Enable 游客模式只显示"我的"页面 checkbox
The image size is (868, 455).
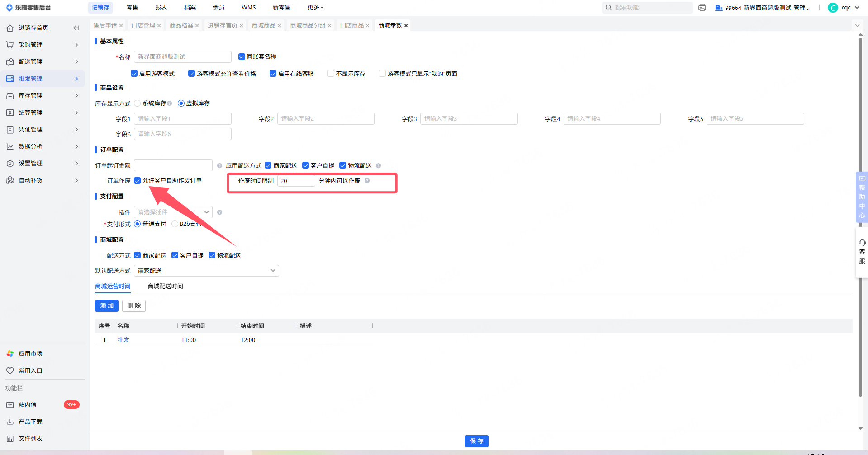382,74
